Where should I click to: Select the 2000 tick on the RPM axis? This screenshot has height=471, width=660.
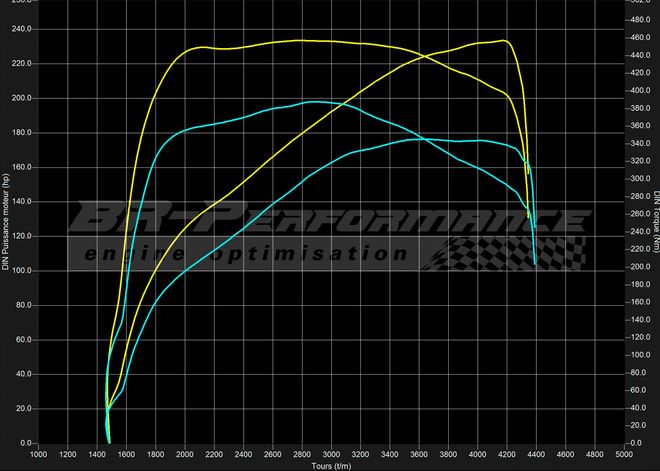point(185,455)
